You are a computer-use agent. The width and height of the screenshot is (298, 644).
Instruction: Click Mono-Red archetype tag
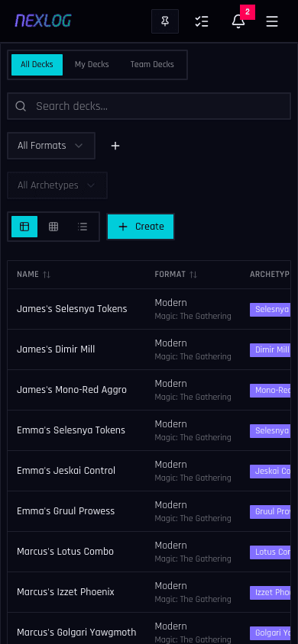coord(270,390)
